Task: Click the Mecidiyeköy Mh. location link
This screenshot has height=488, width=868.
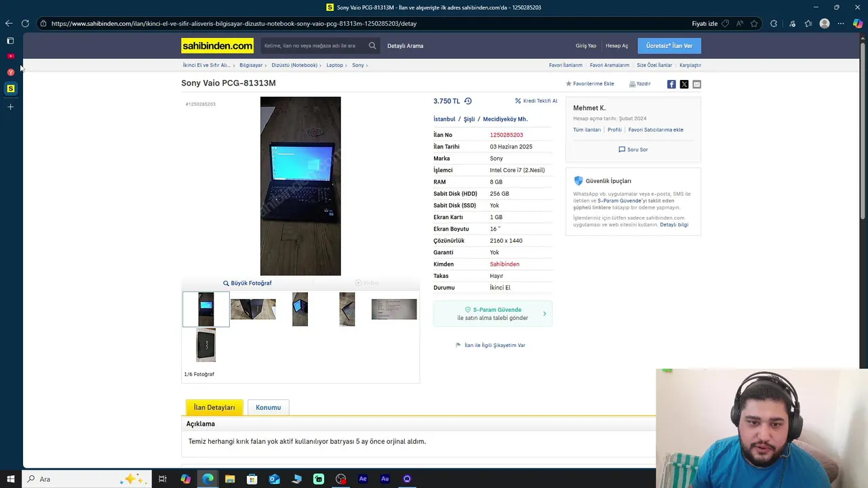Action: pyautogui.click(x=505, y=119)
